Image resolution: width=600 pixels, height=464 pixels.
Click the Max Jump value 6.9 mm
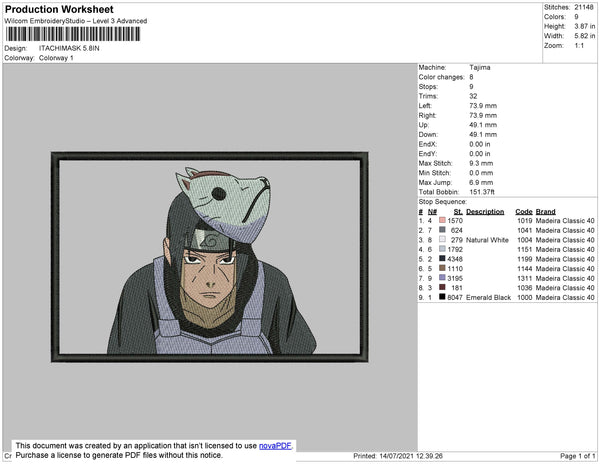[481, 182]
